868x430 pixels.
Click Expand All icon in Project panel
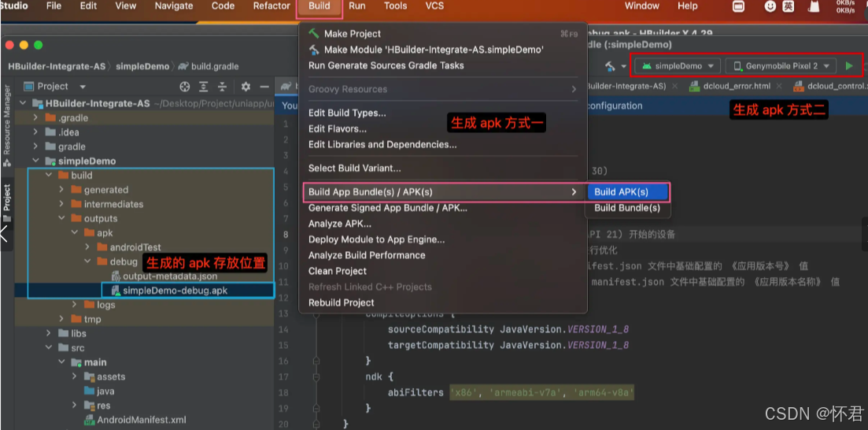204,87
